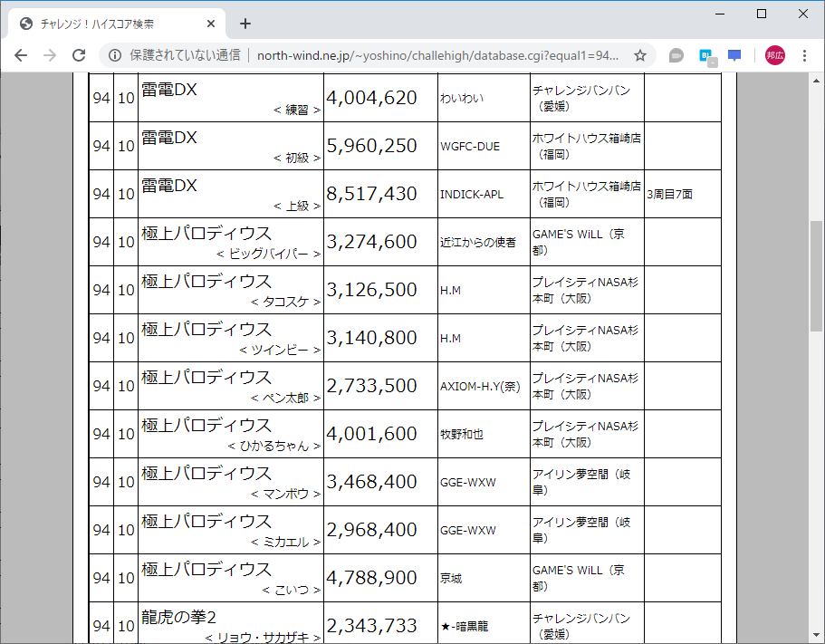Image resolution: width=825 pixels, height=644 pixels.
Task: Click the browser back arrow
Action: [21, 54]
